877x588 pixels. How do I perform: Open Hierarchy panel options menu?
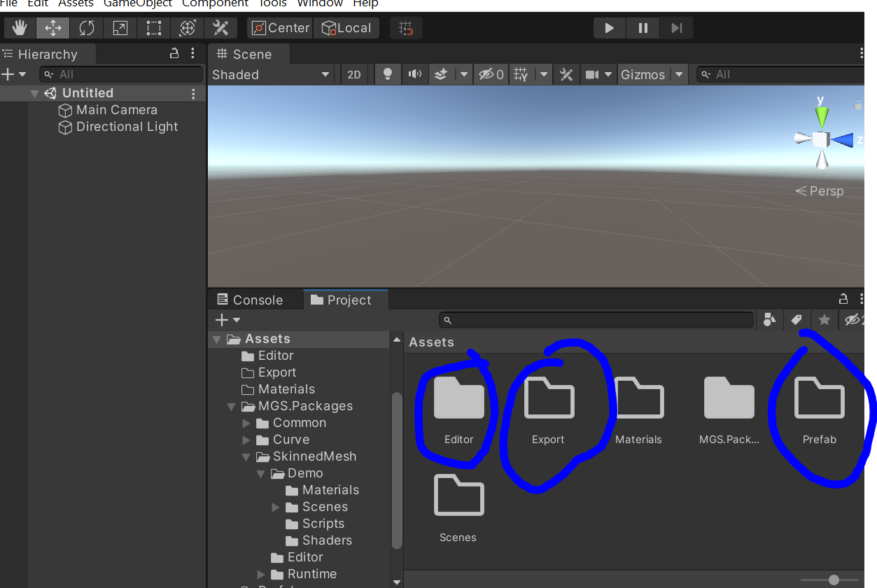(x=194, y=54)
